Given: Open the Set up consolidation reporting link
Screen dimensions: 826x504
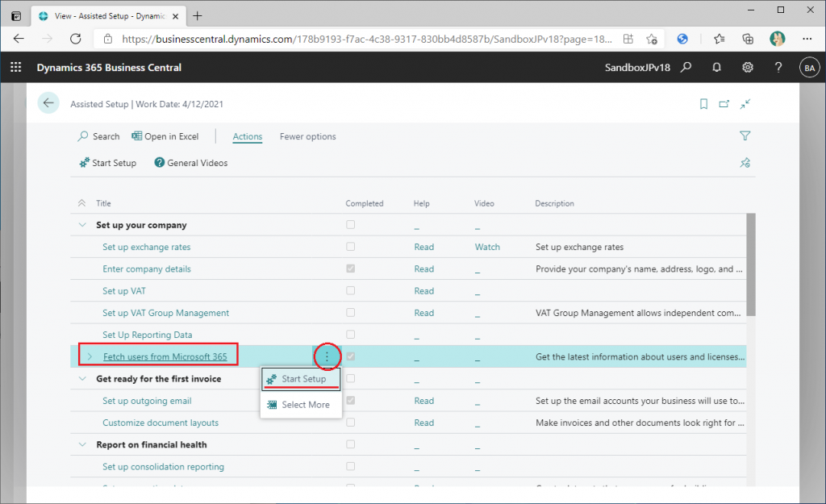Looking at the screenshot, I should coord(163,467).
